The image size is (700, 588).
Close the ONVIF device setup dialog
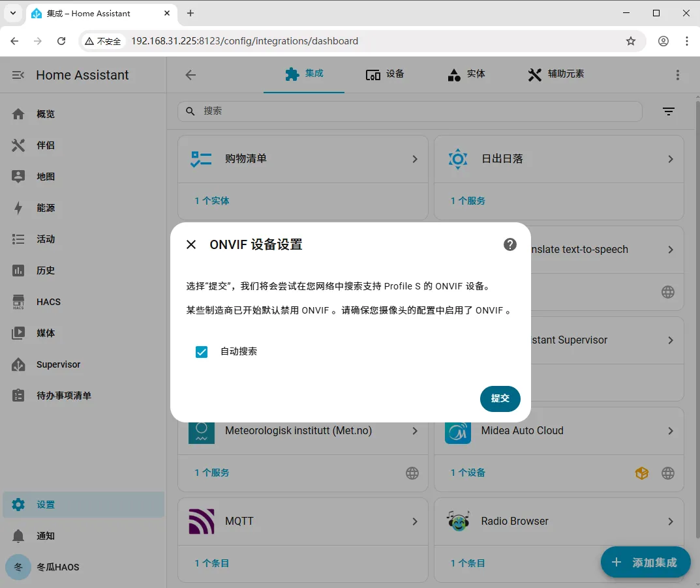[191, 244]
